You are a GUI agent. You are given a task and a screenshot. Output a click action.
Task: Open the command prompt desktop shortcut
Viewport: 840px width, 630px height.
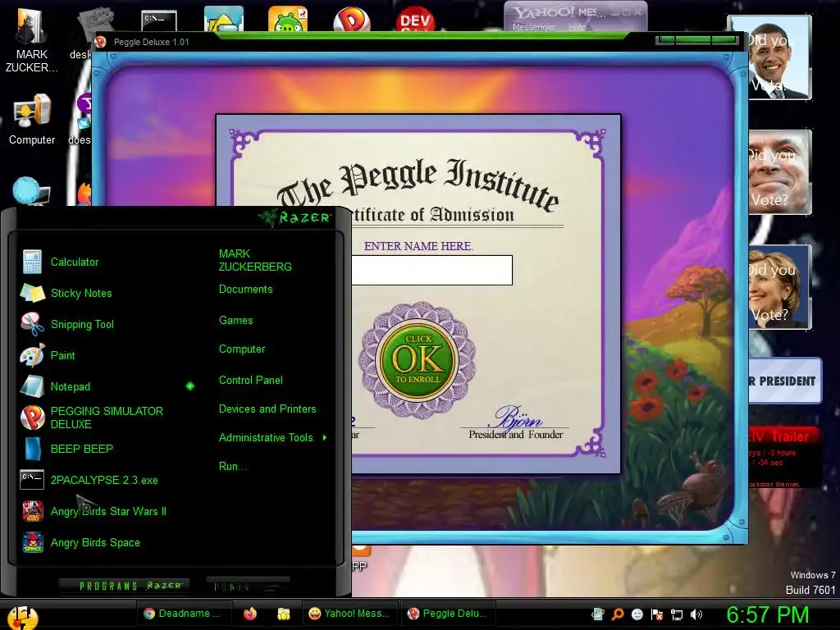159,21
